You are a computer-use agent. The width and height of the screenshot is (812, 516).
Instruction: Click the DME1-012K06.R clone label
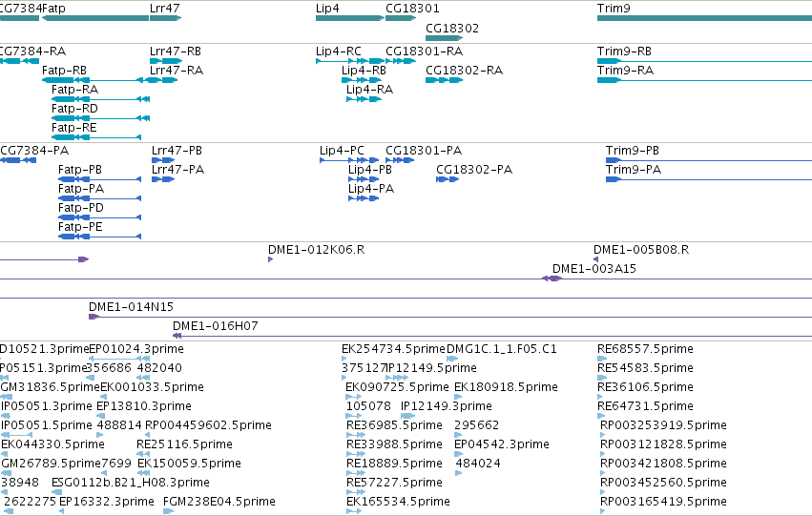pos(317,250)
